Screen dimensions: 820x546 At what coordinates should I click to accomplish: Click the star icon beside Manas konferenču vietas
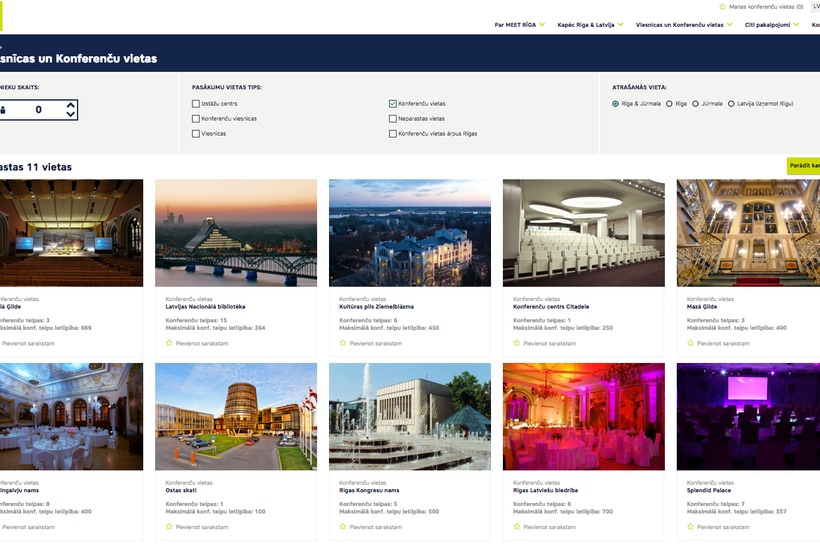point(722,7)
